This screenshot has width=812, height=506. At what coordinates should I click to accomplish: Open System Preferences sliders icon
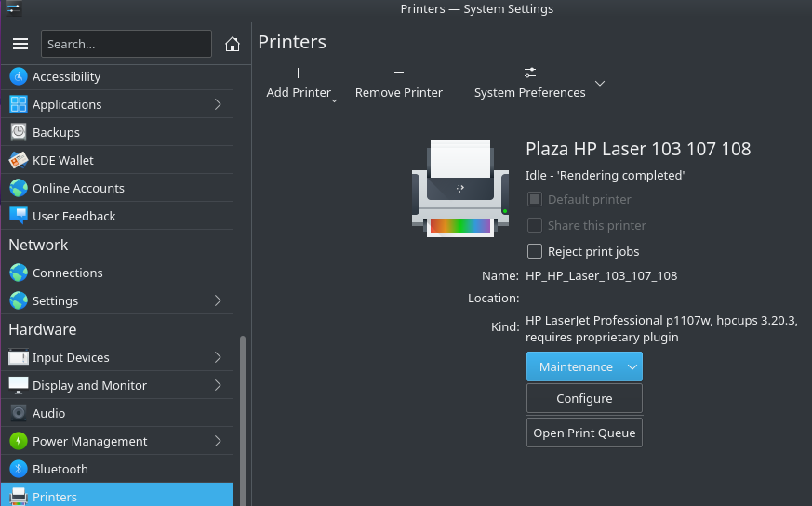point(529,73)
